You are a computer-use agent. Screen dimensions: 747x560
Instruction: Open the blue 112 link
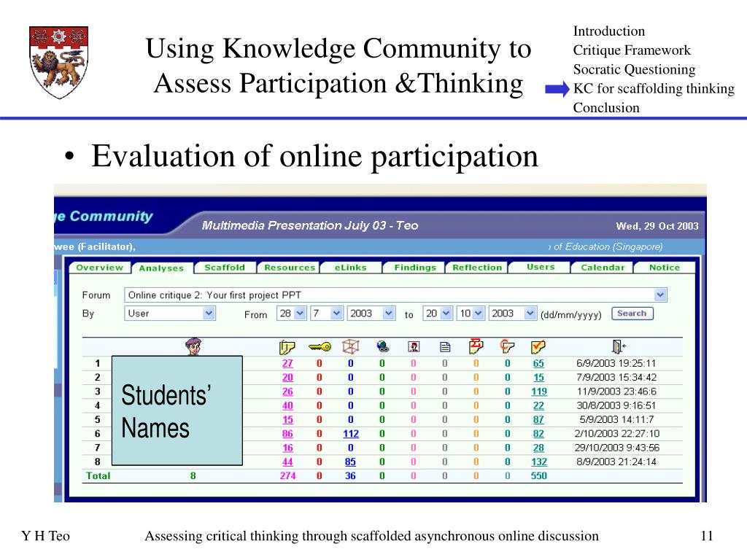coord(351,434)
